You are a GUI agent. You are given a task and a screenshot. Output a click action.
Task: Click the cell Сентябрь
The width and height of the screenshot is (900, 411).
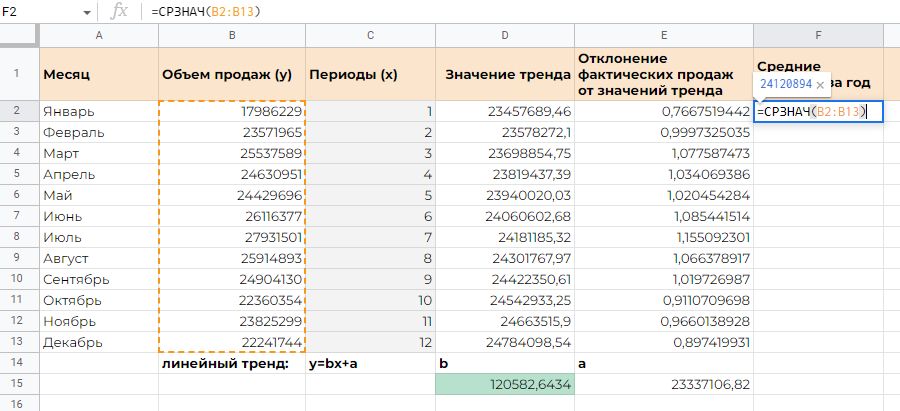[99, 279]
